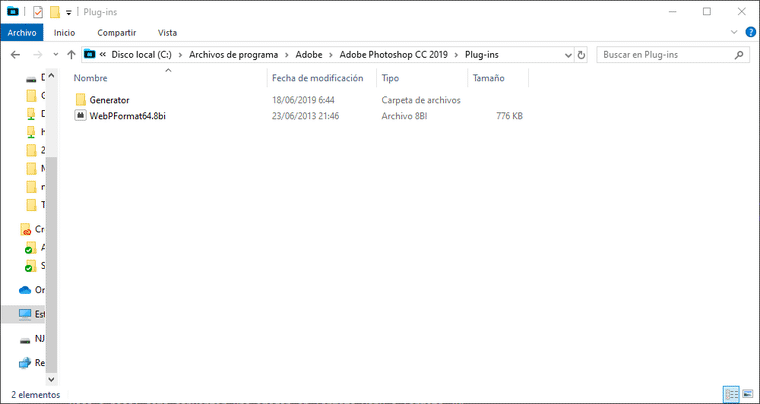Select the Red network item in sidebar

pyautogui.click(x=32, y=363)
